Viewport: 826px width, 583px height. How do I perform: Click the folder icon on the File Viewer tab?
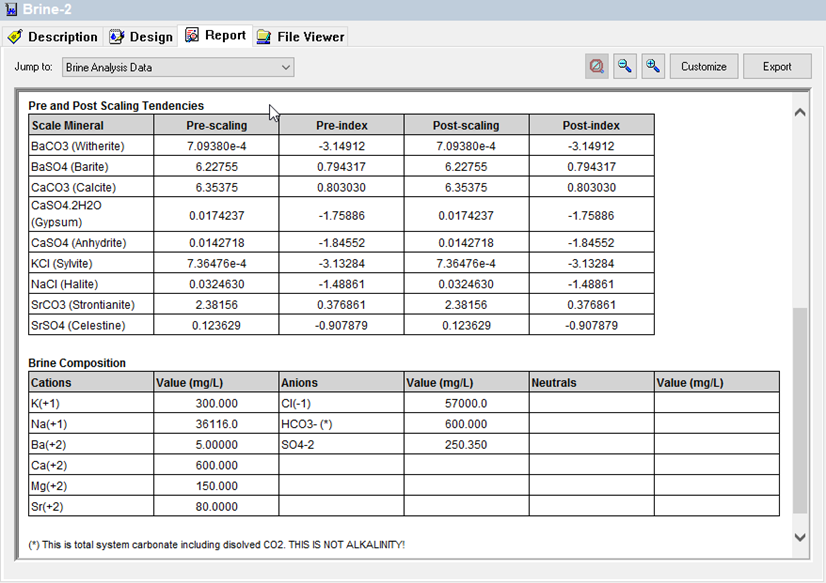point(262,36)
